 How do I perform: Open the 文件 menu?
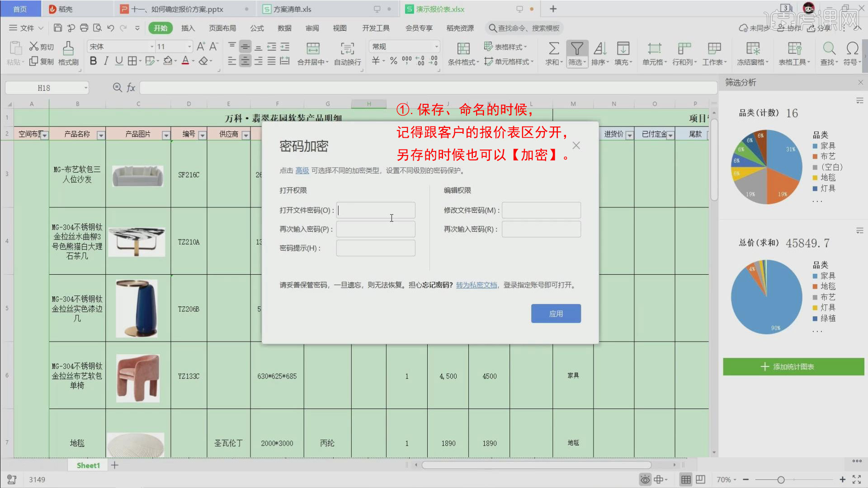(26, 28)
